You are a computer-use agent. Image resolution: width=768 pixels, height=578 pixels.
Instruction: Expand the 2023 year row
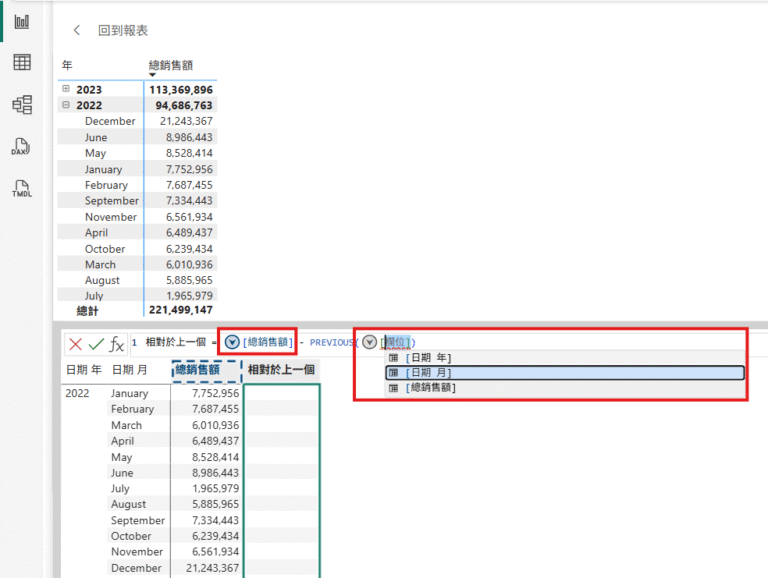point(66,89)
